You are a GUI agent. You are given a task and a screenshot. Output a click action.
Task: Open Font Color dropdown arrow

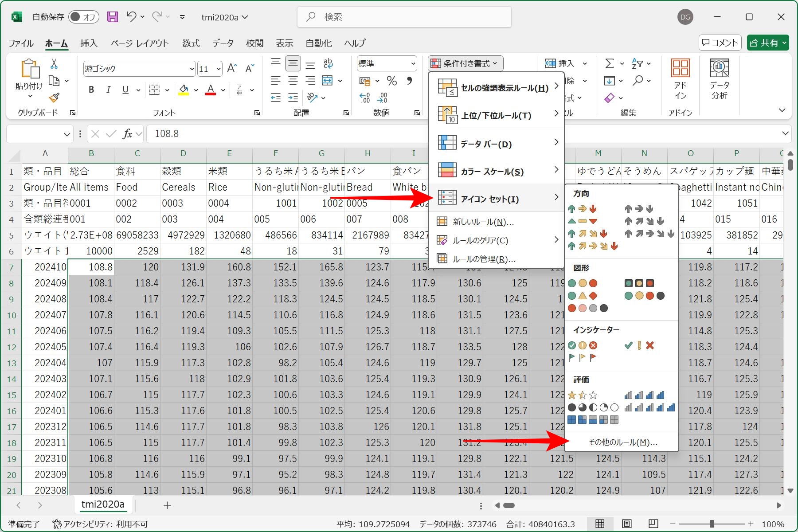[223, 90]
